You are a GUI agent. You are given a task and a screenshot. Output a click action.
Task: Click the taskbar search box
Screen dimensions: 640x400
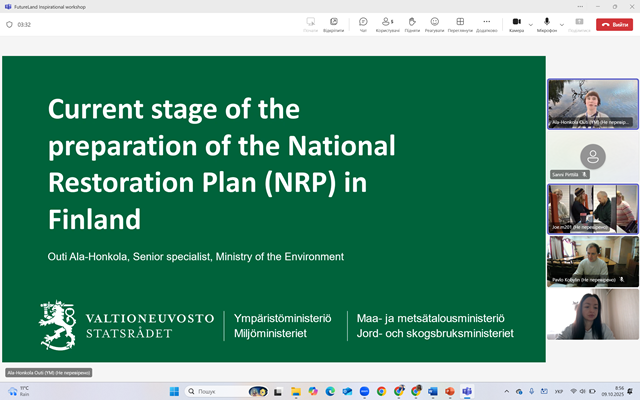[x=213, y=391]
